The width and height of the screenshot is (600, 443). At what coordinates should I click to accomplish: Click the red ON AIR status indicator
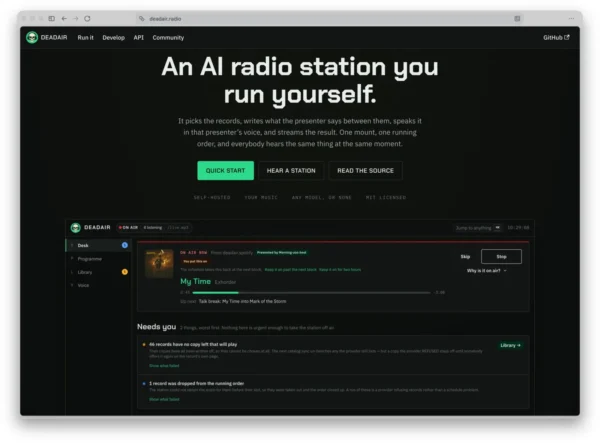coord(128,228)
